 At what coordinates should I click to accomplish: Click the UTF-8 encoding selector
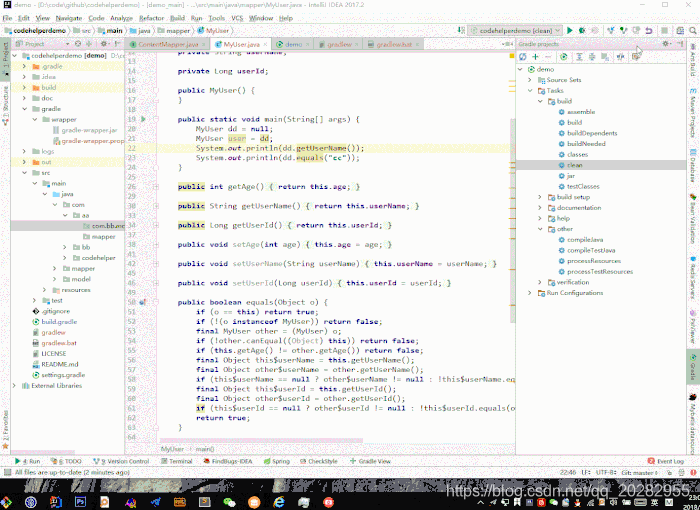(606, 472)
